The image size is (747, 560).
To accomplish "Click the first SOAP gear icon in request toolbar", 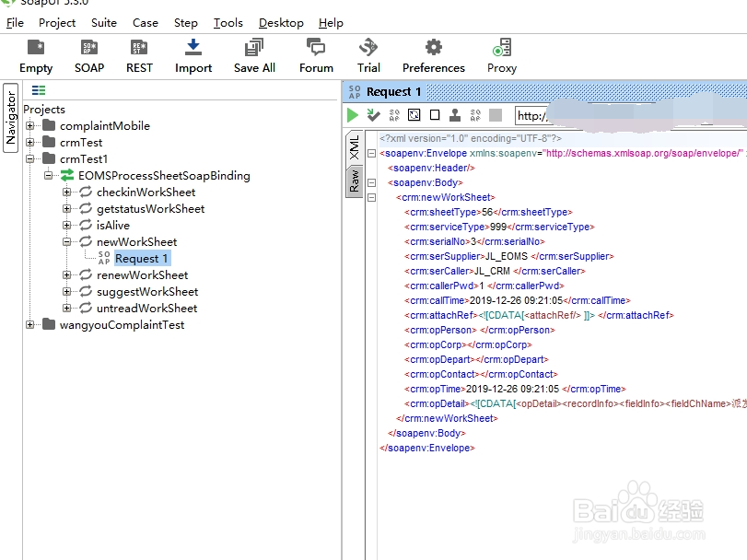I will 394,115.
